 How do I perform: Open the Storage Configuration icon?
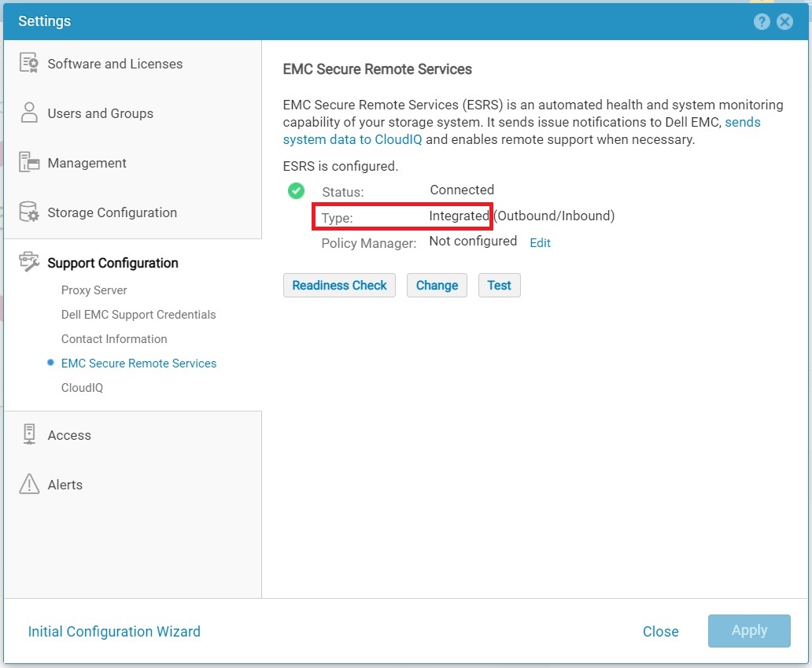28,212
